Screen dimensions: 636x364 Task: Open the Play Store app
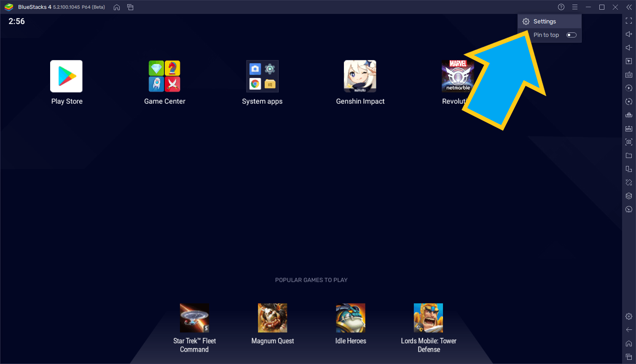coord(66,76)
